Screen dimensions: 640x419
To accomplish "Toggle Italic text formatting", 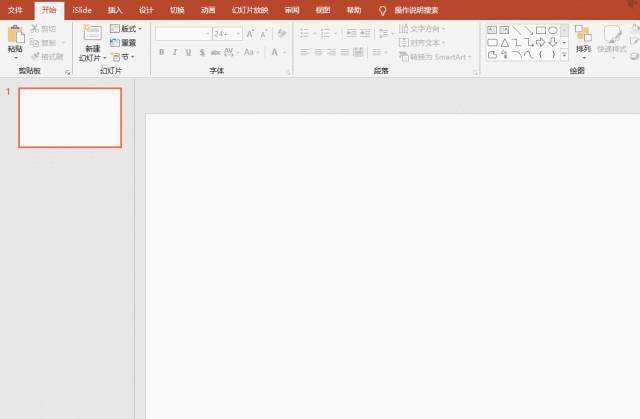I will [175, 52].
